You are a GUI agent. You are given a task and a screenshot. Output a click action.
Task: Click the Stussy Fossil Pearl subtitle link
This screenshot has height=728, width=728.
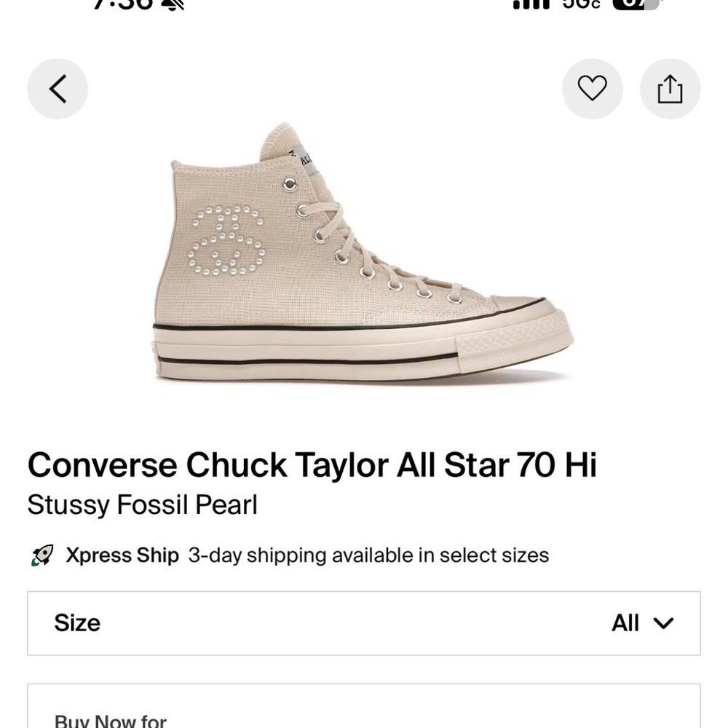click(x=141, y=505)
